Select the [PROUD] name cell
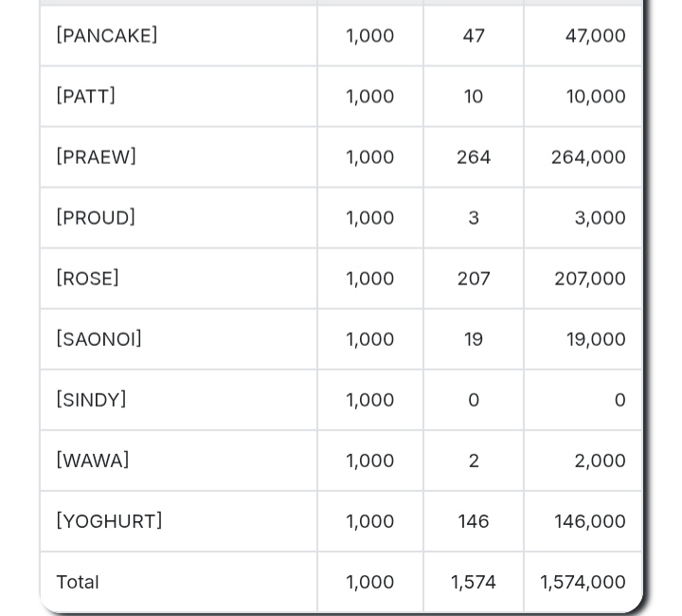The height and width of the screenshot is (616, 682). (96, 218)
